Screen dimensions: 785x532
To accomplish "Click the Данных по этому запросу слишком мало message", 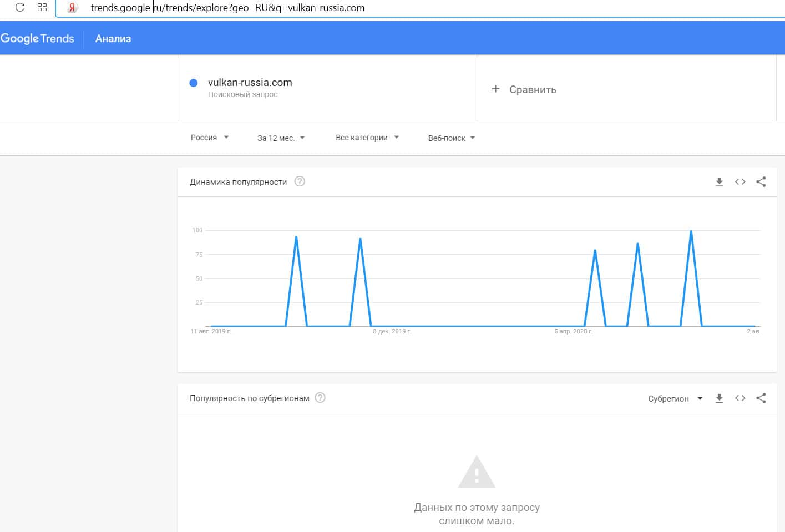I will click(x=477, y=514).
